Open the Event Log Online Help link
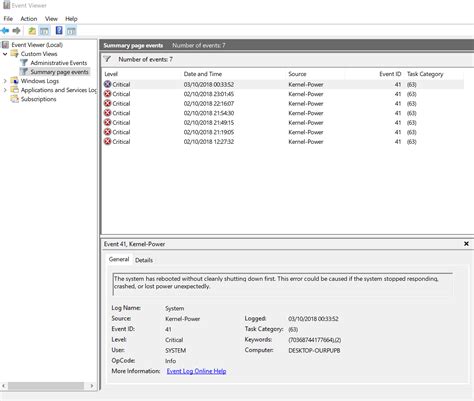The height and width of the screenshot is (401, 474). pos(196,371)
